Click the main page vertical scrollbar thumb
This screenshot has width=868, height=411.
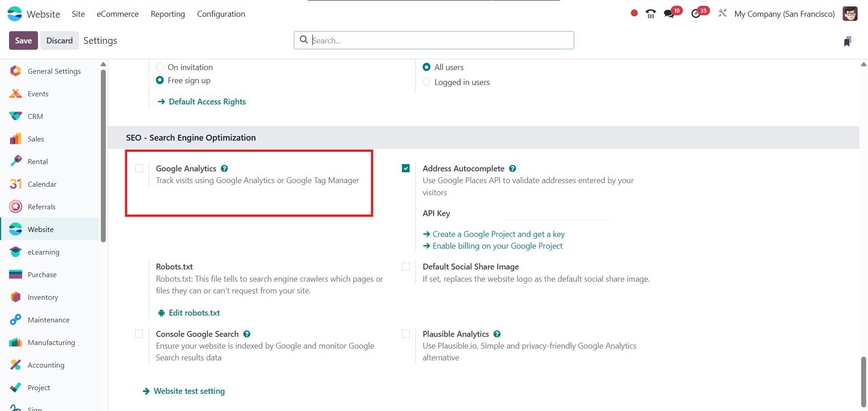(863, 382)
